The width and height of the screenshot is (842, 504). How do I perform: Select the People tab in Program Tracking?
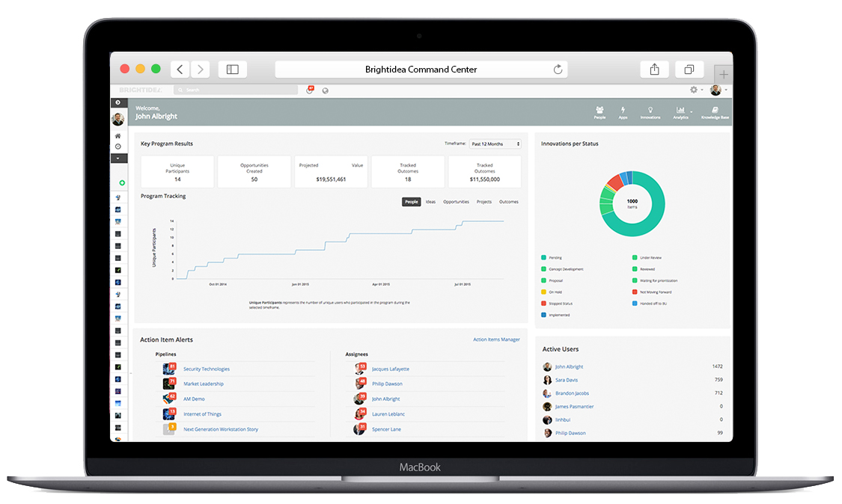coord(412,202)
